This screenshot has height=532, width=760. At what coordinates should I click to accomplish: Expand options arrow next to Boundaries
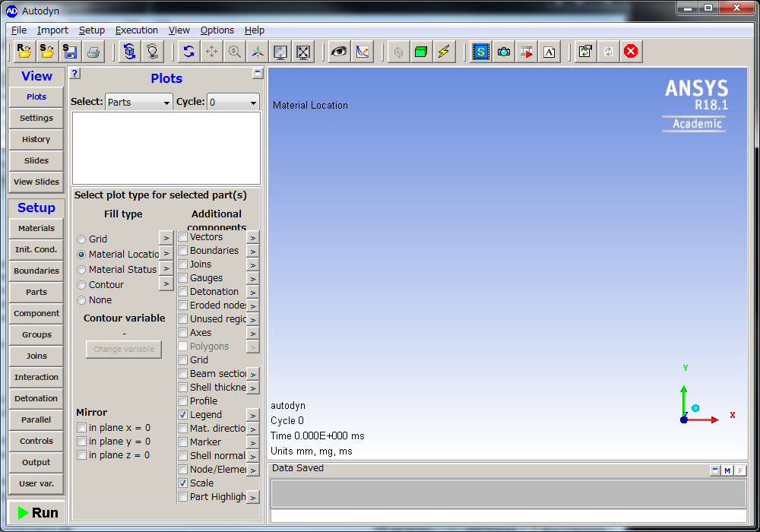[252, 251]
